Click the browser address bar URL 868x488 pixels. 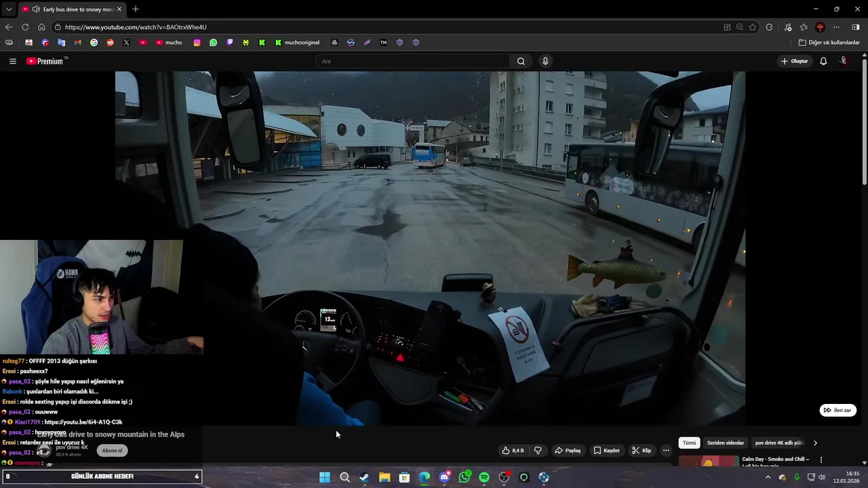click(x=136, y=27)
